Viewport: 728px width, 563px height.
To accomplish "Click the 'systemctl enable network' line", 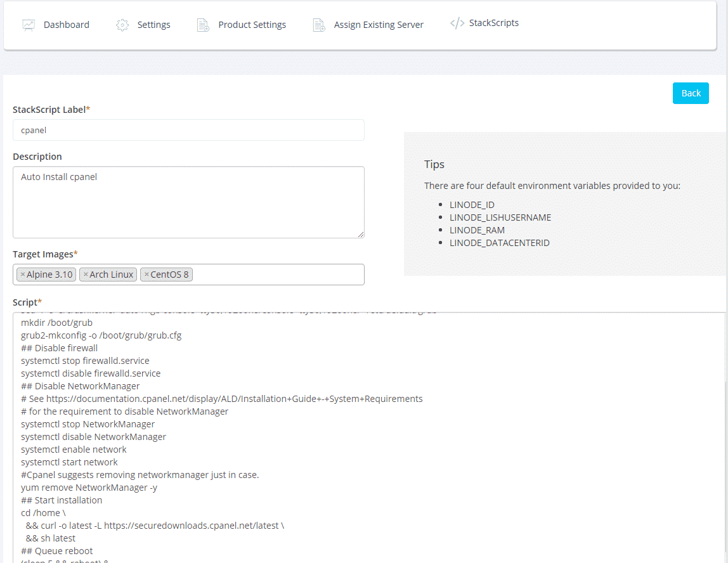I will click(74, 450).
